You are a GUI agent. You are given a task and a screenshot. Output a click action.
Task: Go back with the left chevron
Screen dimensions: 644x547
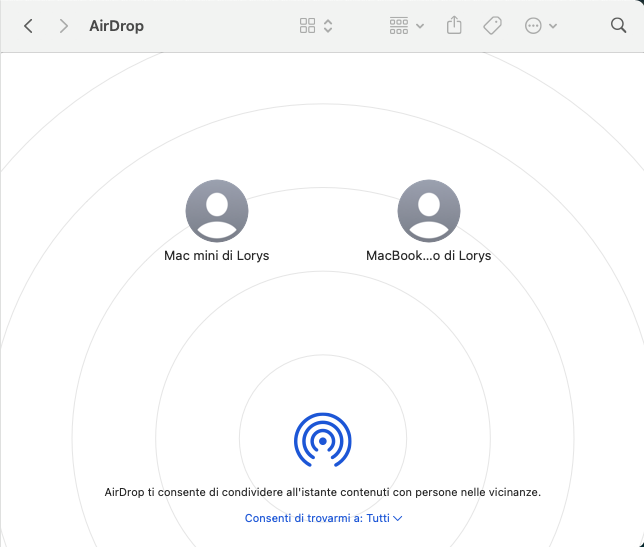(28, 26)
